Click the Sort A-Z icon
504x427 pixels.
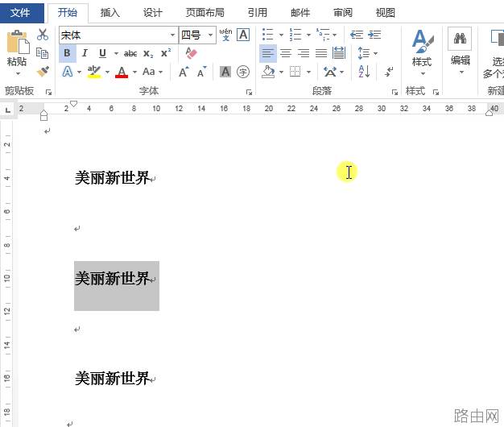(364, 72)
